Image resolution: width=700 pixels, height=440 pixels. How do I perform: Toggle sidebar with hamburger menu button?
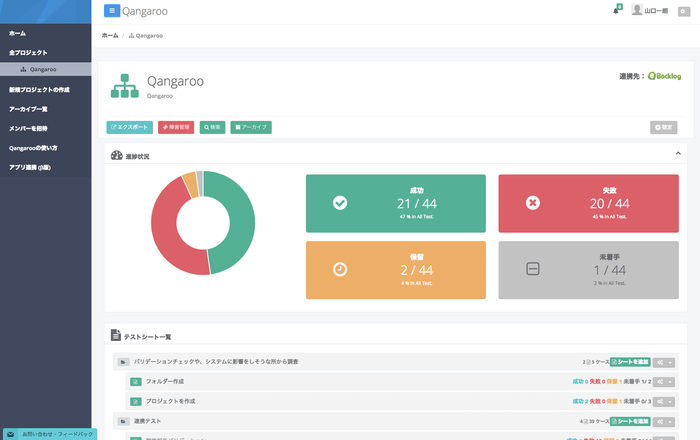coord(111,10)
